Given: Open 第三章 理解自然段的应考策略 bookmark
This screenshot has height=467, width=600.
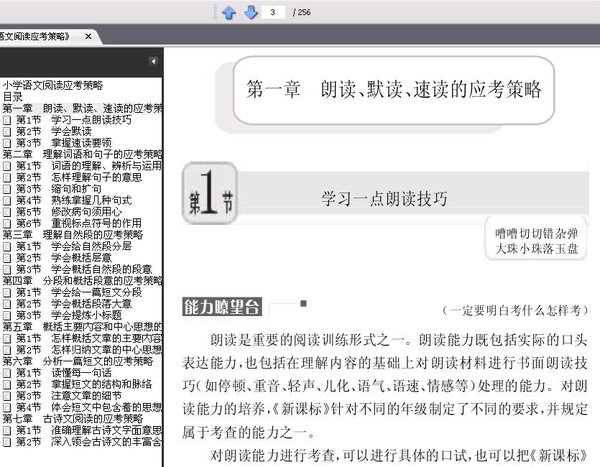Looking at the screenshot, I should 73,235.
